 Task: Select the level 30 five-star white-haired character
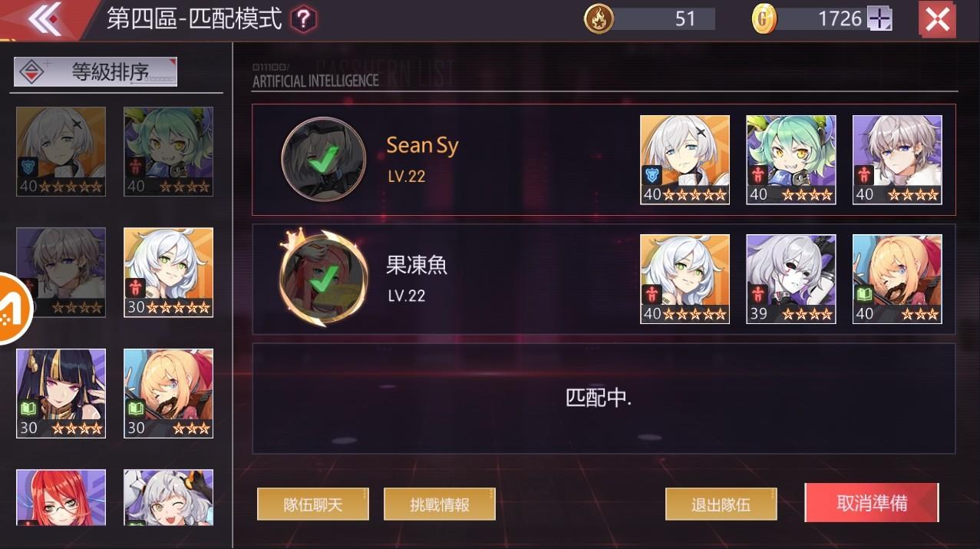pos(169,273)
